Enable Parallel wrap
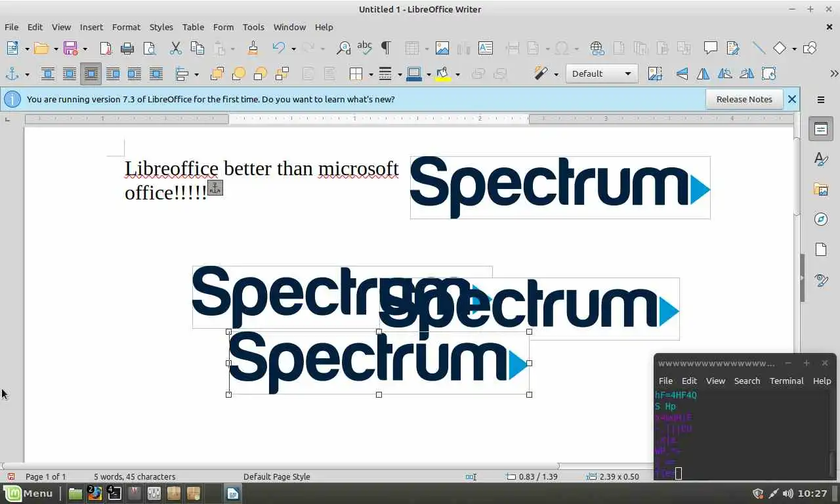The height and width of the screenshot is (504, 840). pyautogui.click(x=70, y=73)
